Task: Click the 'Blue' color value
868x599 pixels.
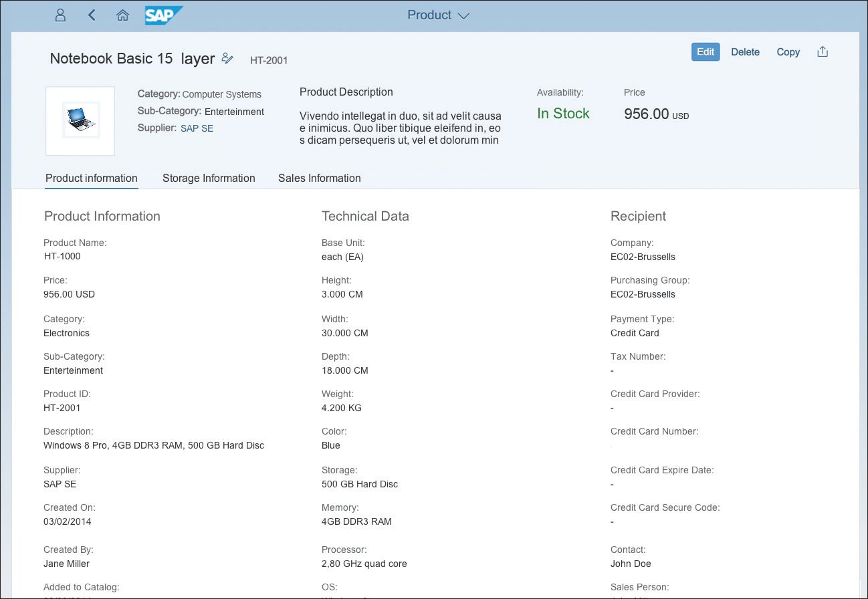Action: pyautogui.click(x=331, y=445)
